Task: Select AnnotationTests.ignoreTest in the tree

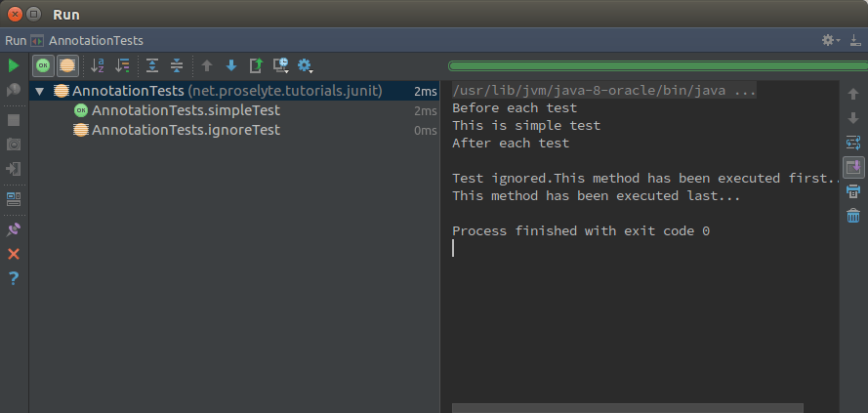Action: [x=186, y=130]
